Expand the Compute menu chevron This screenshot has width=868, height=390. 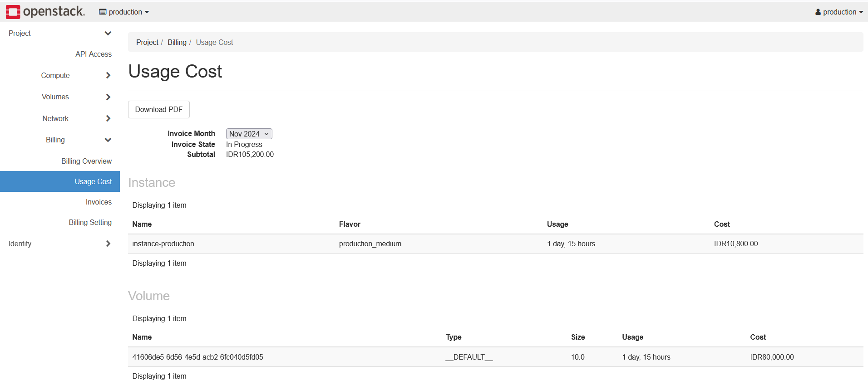[x=108, y=76]
